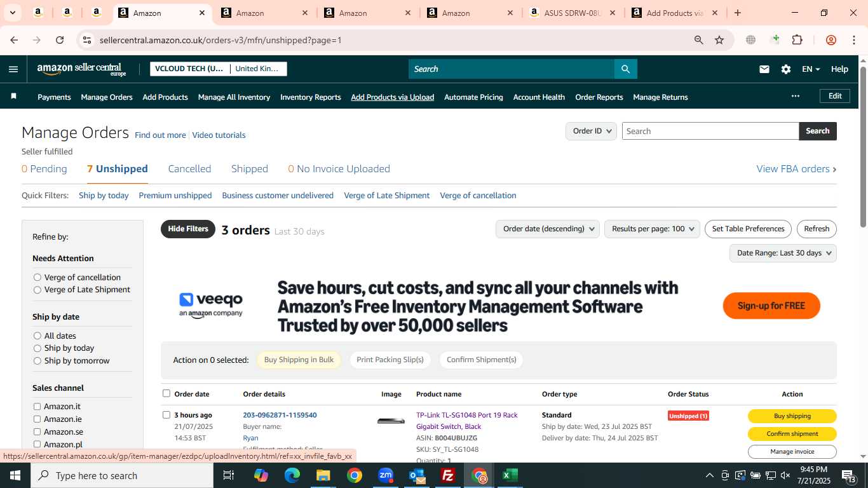Image resolution: width=868 pixels, height=488 pixels.
Task: Click the Windows Start button
Action: coord(15,475)
